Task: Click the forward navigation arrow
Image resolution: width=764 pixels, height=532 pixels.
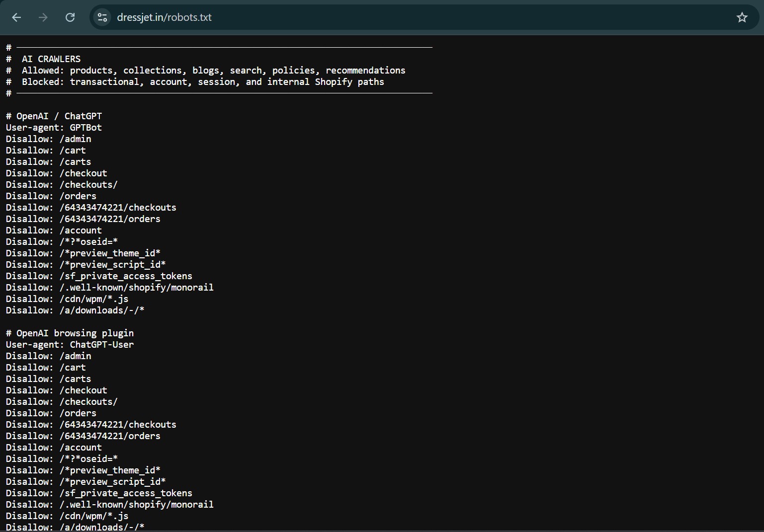Action: tap(43, 17)
